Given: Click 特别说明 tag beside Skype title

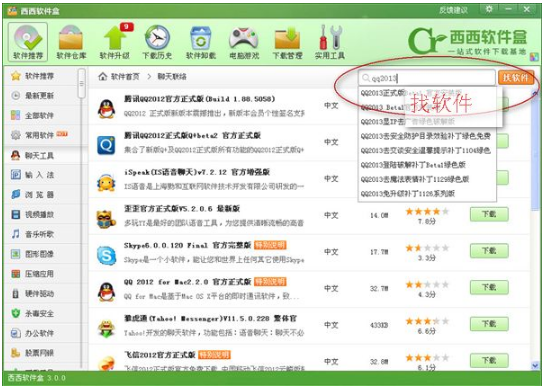Looking at the screenshot, I should [x=270, y=245].
